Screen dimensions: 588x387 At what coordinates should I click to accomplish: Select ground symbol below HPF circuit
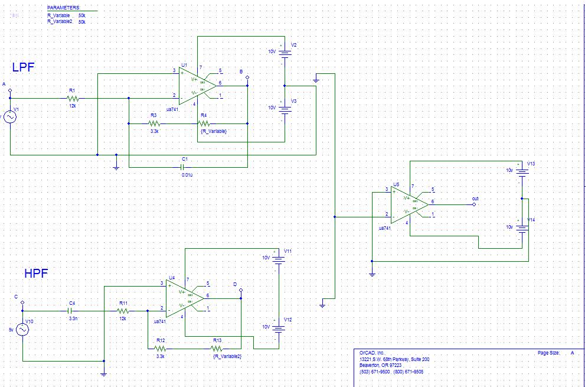coord(104,373)
